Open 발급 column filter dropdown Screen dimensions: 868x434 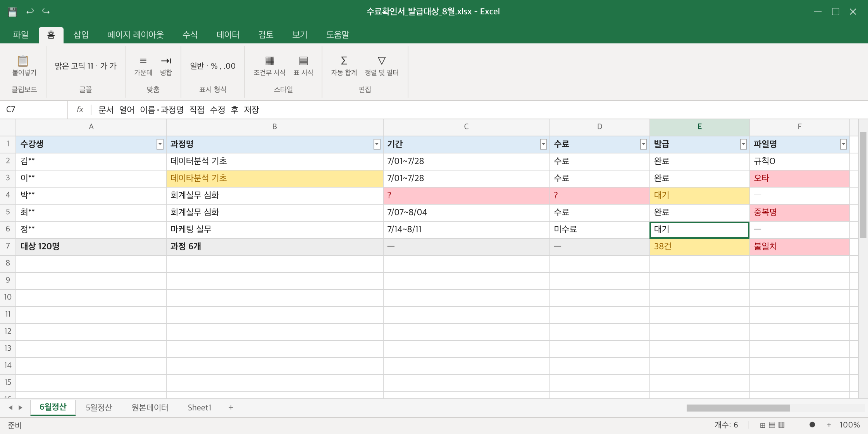click(743, 145)
